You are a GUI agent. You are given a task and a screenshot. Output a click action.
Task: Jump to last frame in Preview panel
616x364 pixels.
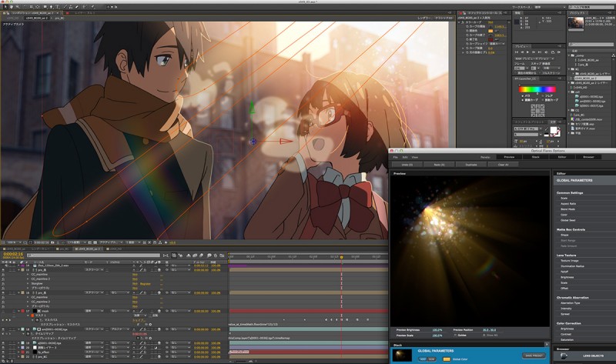pos(540,52)
